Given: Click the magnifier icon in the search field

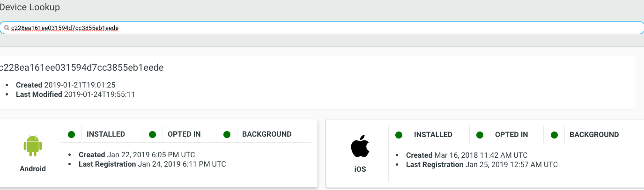Looking at the screenshot, I should (7, 28).
